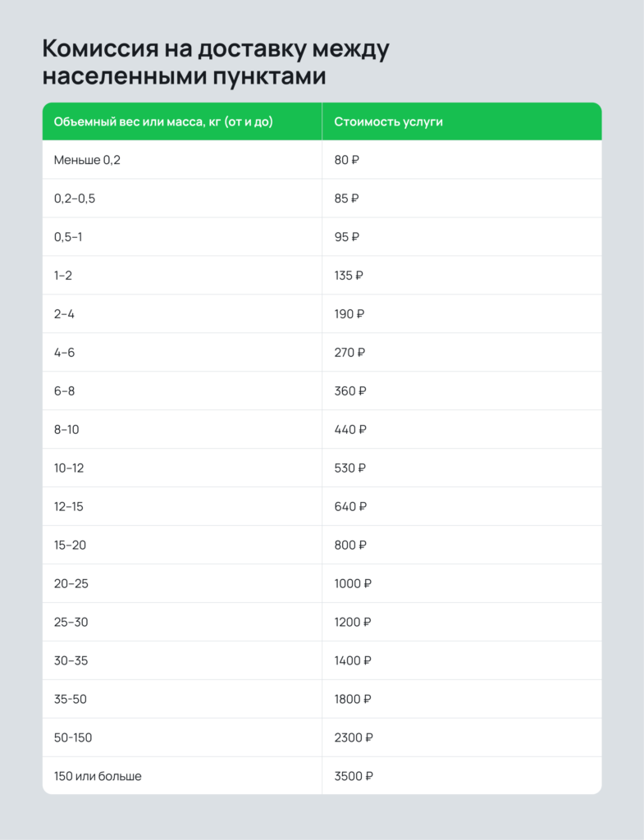Click the 800 ₽ price cell

point(350,546)
